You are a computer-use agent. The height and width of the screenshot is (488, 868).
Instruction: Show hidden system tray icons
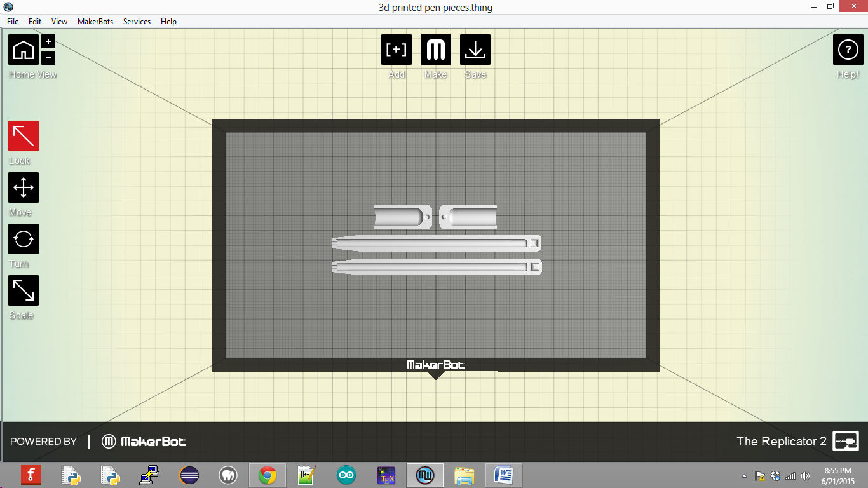pos(744,476)
